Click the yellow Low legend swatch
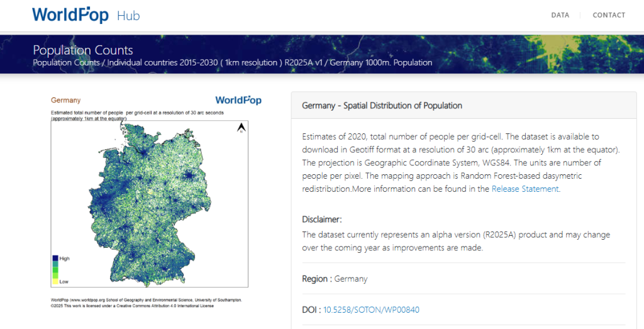The image size is (644, 329). pos(55,281)
